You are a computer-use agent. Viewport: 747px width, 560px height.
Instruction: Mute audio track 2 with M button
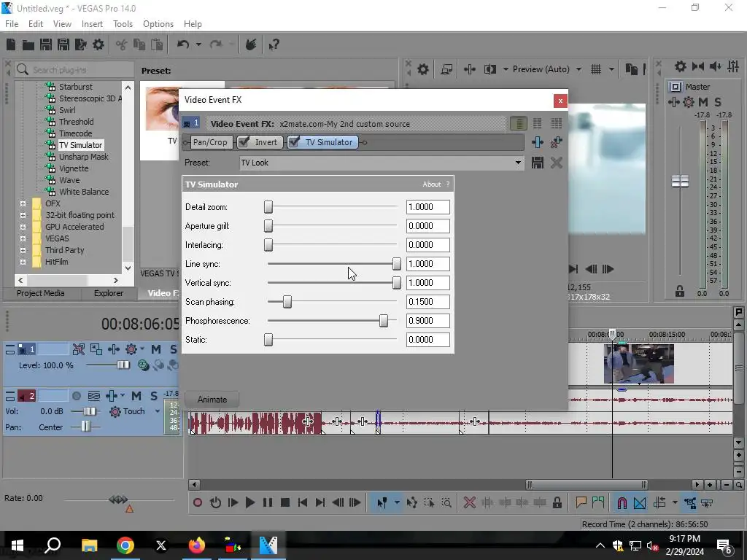point(136,396)
